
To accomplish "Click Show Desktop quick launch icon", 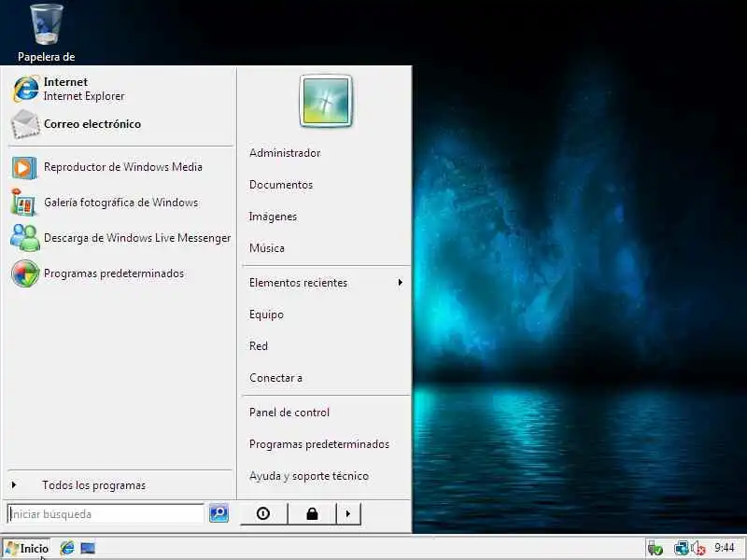I will [88, 548].
